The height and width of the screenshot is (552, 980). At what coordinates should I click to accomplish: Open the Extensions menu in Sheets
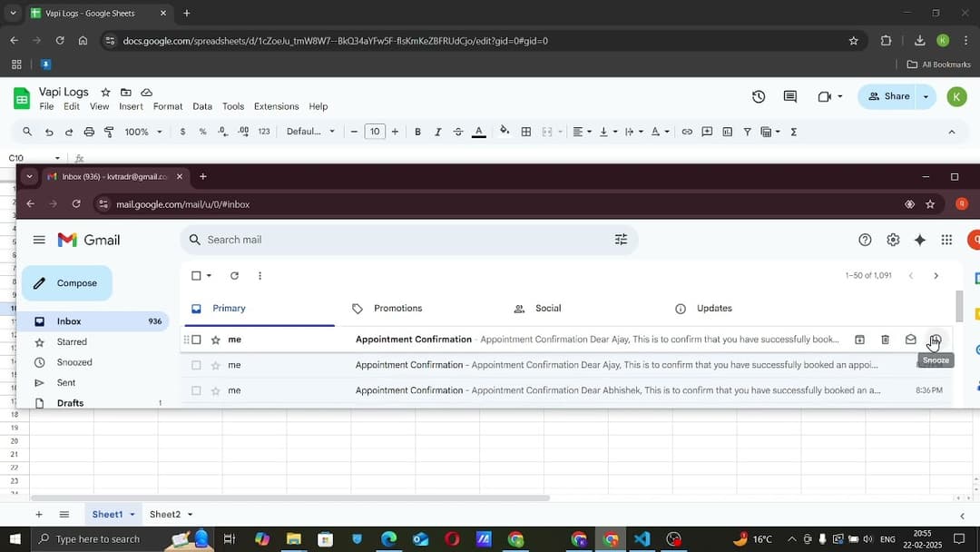click(276, 106)
